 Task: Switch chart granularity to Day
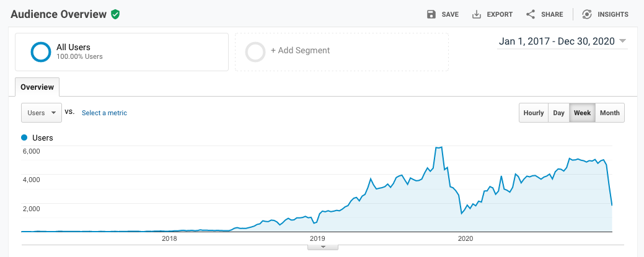pyautogui.click(x=558, y=113)
